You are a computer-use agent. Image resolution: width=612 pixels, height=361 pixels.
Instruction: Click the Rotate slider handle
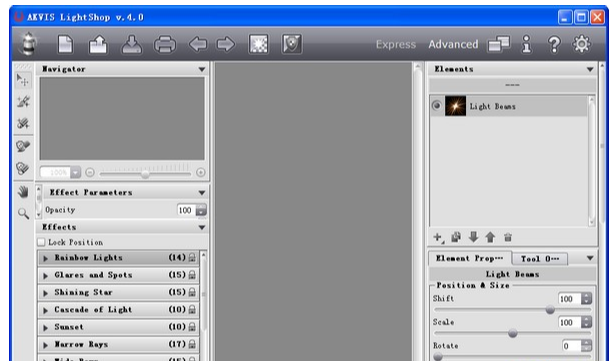438,357
